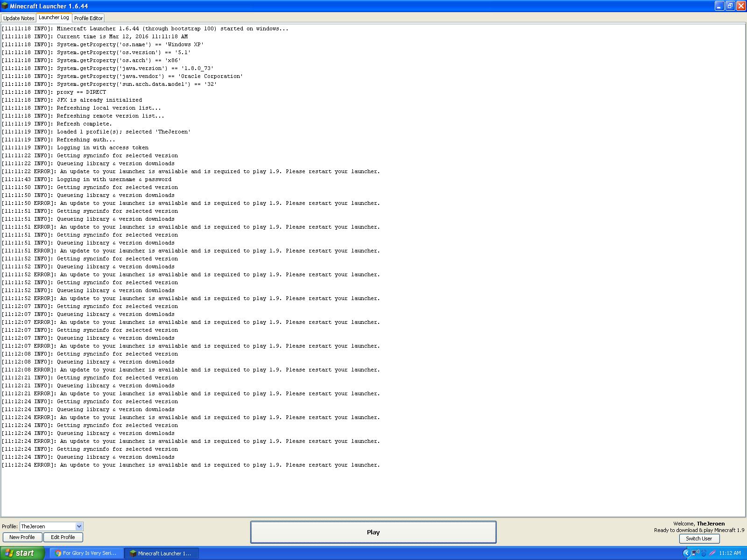The width and height of the screenshot is (747, 560).
Task: Restore down the launcher window
Action: point(730,6)
